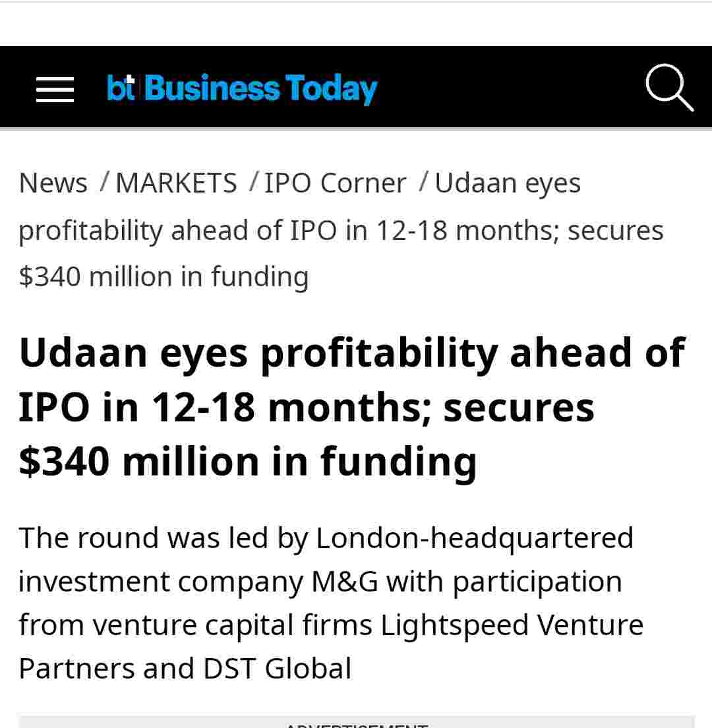Click the small 'bt' logo mark

click(121, 88)
